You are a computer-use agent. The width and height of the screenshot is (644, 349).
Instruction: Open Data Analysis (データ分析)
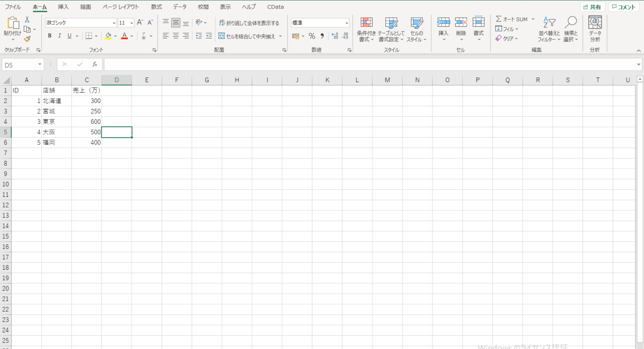(x=595, y=29)
